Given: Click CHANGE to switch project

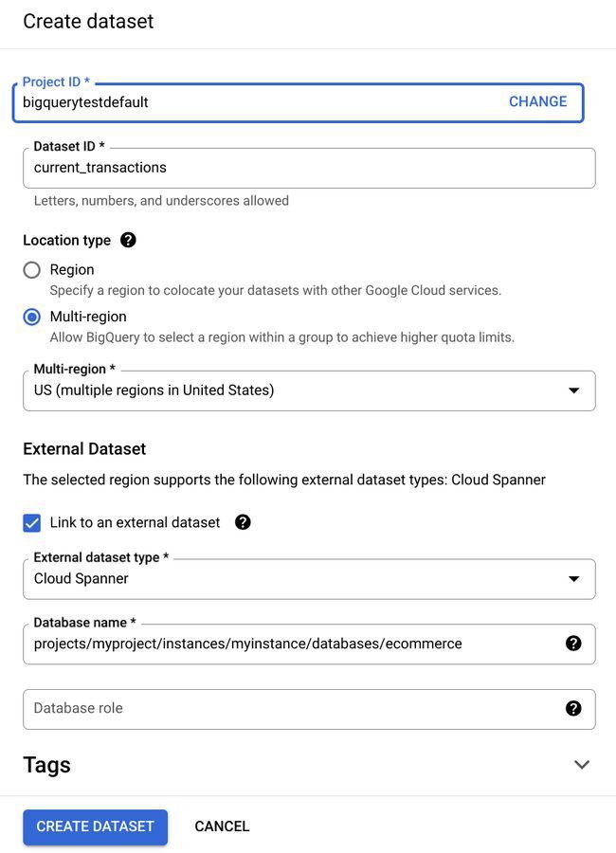Looking at the screenshot, I should (537, 100).
